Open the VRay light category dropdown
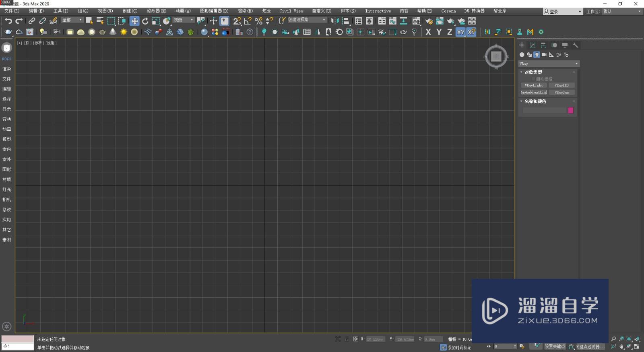This screenshot has width=644, height=352. (x=549, y=64)
